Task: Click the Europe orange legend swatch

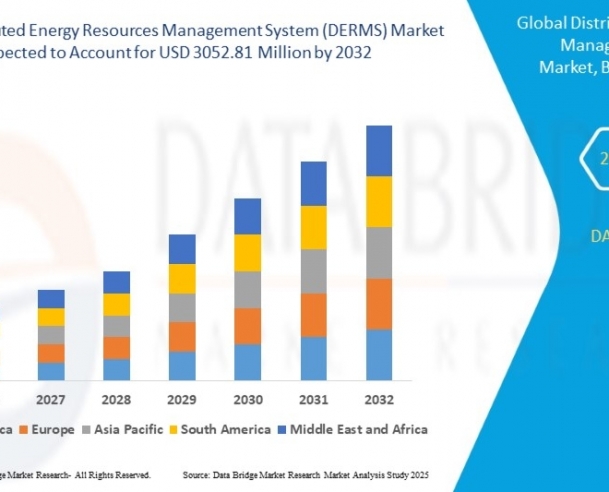Action: click(25, 430)
